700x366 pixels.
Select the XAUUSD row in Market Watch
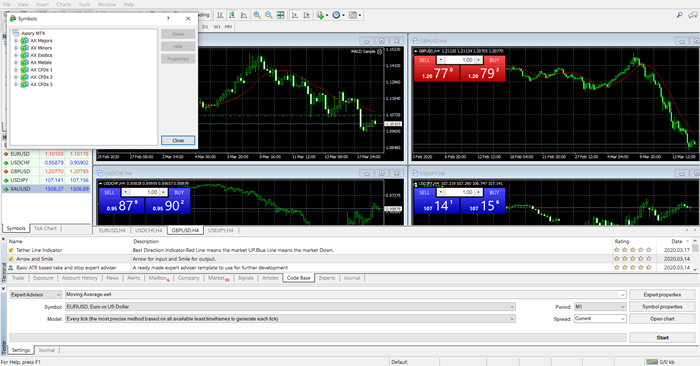click(46, 189)
